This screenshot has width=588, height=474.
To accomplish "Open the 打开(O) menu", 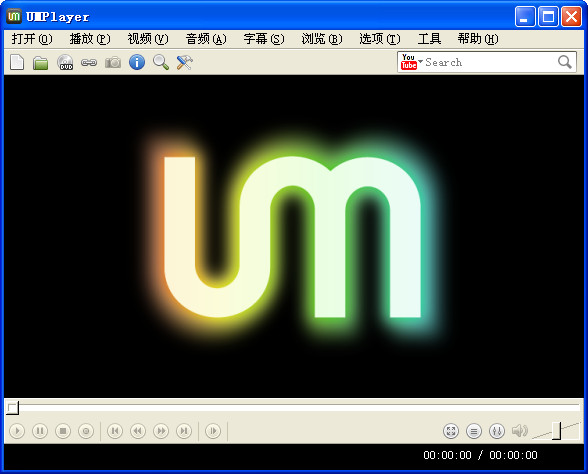I will (32, 39).
